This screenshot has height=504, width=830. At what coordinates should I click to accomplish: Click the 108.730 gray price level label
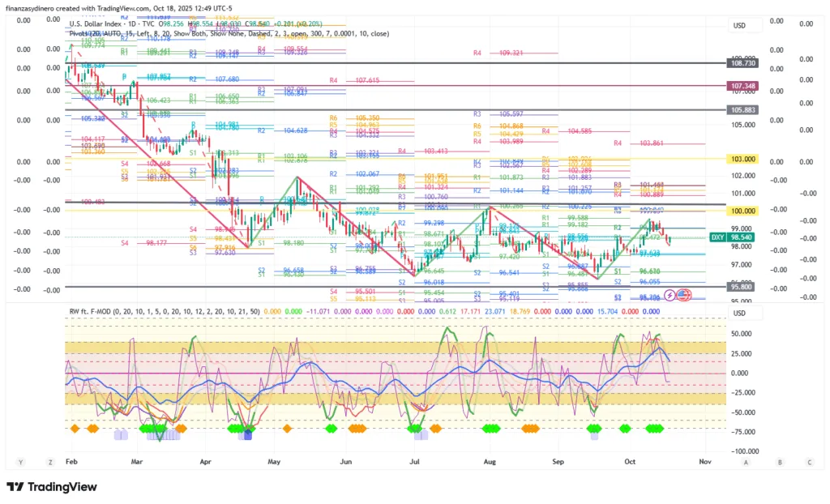pyautogui.click(x=742, y=62)
